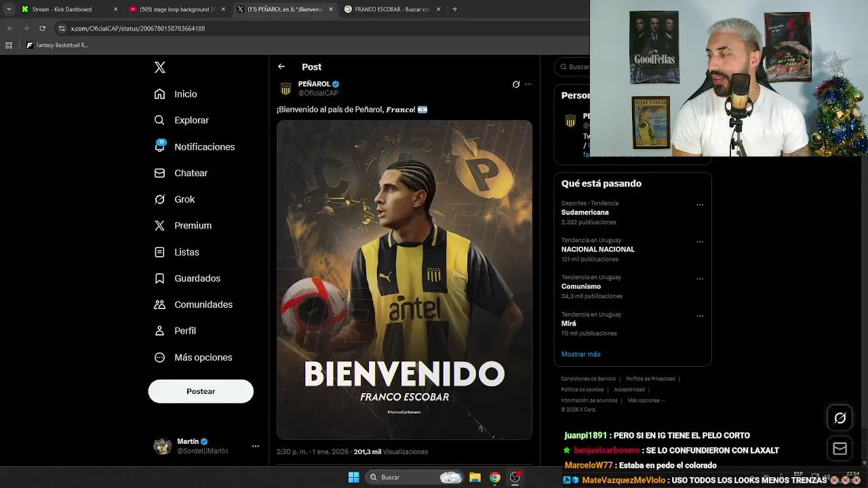Screen dimensions: 868x488
Task: Open Notificaciones bell icon
Action: click(159, 146)
